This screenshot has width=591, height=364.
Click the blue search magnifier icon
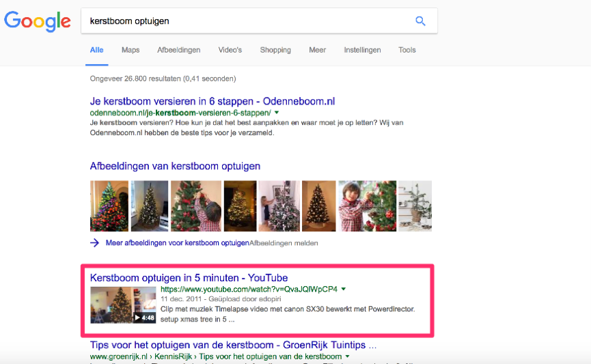coord(420,21)
